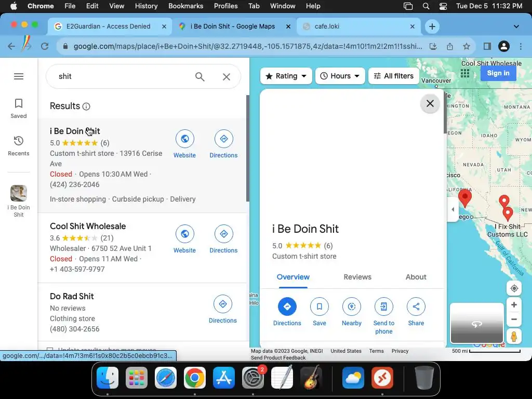Screen dimensions: 532x399
Task: Open Google apps grid
Action: (465, 73)
